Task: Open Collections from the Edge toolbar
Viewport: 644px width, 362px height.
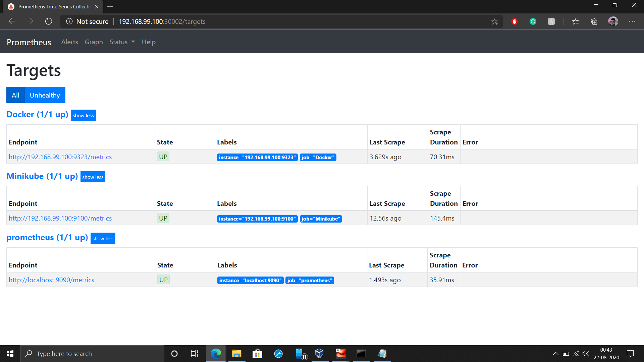Action: coord(594,21)
